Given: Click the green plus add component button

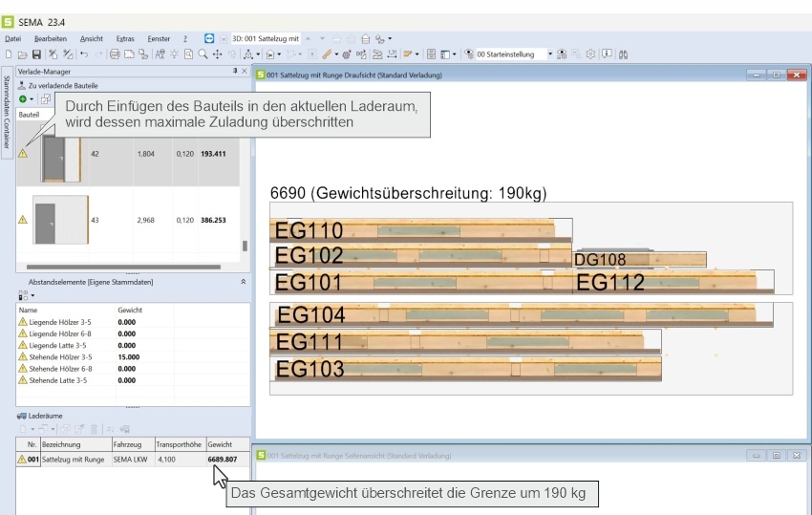Looking at the screenshot, I should (23, 99).
